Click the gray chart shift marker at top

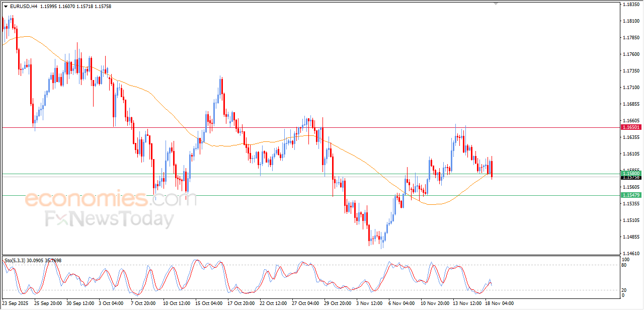(x=496, y=4)
